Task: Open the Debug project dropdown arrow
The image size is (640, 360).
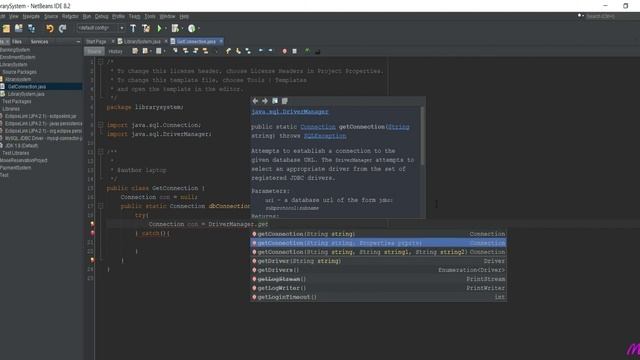Action: [182, 29]
